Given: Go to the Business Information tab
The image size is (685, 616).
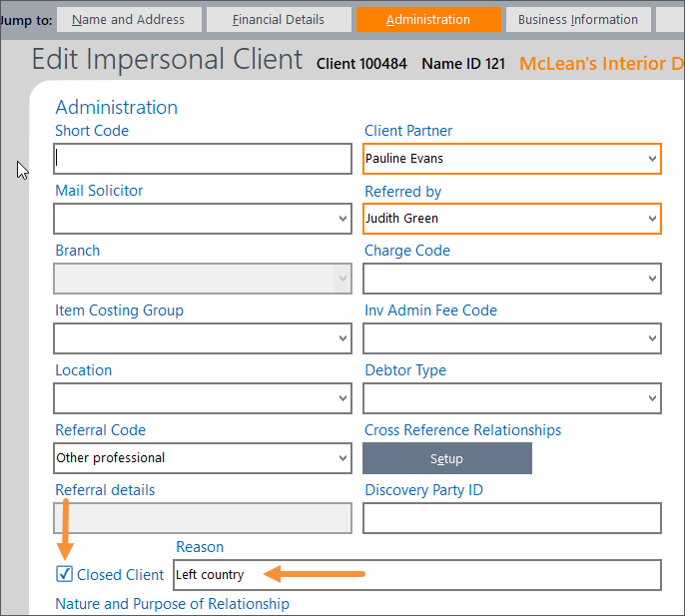Looking at the screenshot, I should coord(577,19).
